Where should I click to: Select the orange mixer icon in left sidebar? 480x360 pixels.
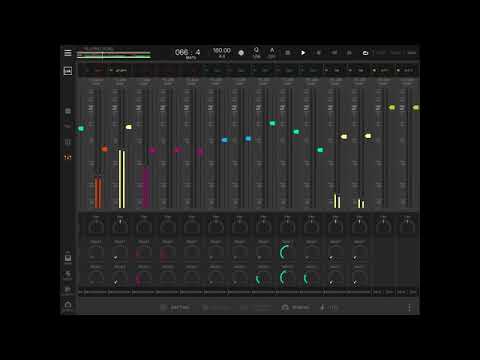coord(68,157)
